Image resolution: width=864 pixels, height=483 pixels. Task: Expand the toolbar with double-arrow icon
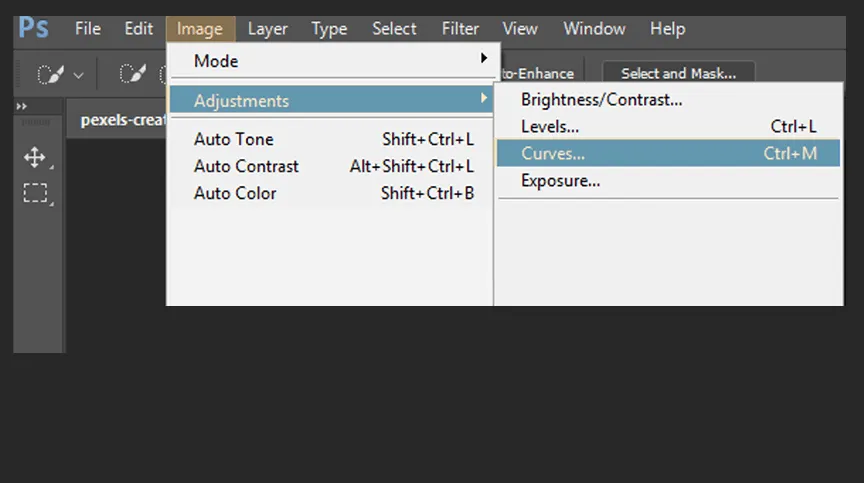21,106
